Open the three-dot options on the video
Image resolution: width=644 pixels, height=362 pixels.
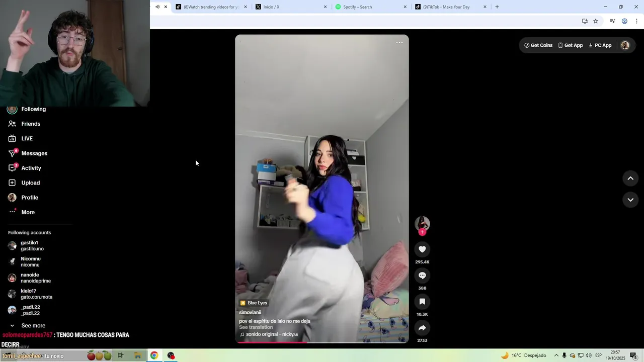click(399, 43)
